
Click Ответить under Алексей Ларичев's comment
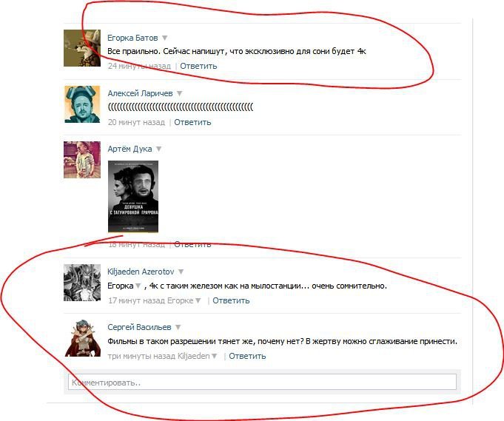(x=192, y=122)
